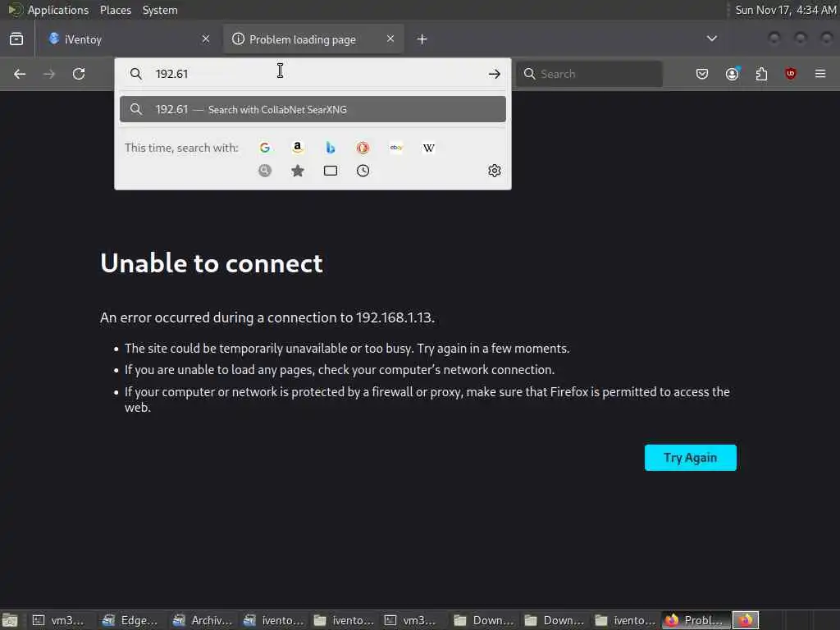Close the Problem loading page tab
This screenshot has width=840, height=630.
390,39
